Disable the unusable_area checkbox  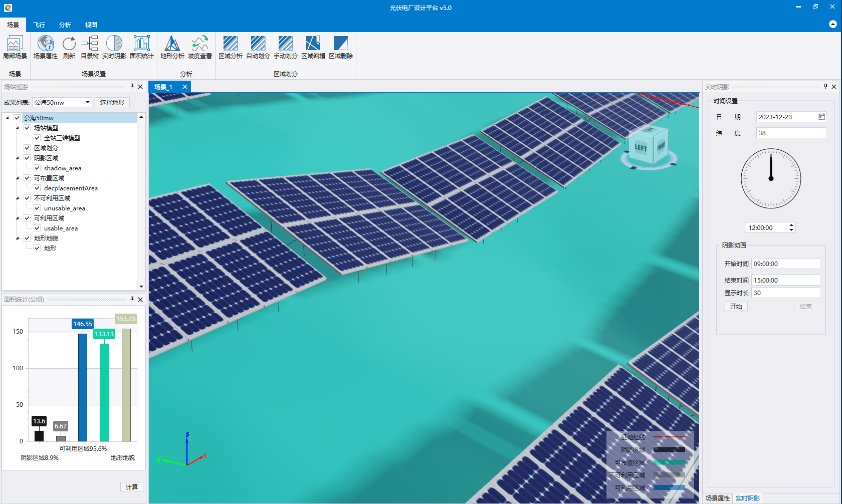[x=37, y=208]
